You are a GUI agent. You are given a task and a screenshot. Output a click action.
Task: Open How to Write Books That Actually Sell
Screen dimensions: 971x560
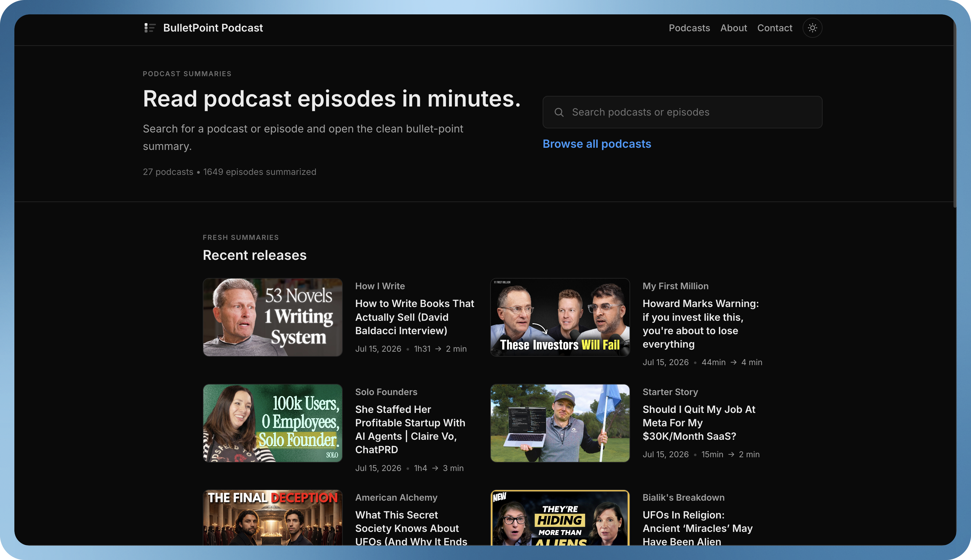[415, 317]
